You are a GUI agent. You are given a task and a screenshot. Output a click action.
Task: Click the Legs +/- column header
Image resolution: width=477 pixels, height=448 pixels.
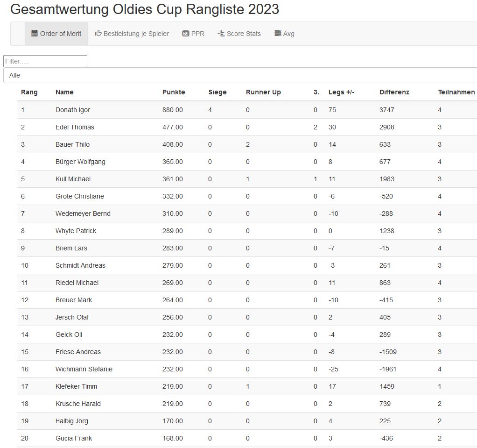(342, 92)
